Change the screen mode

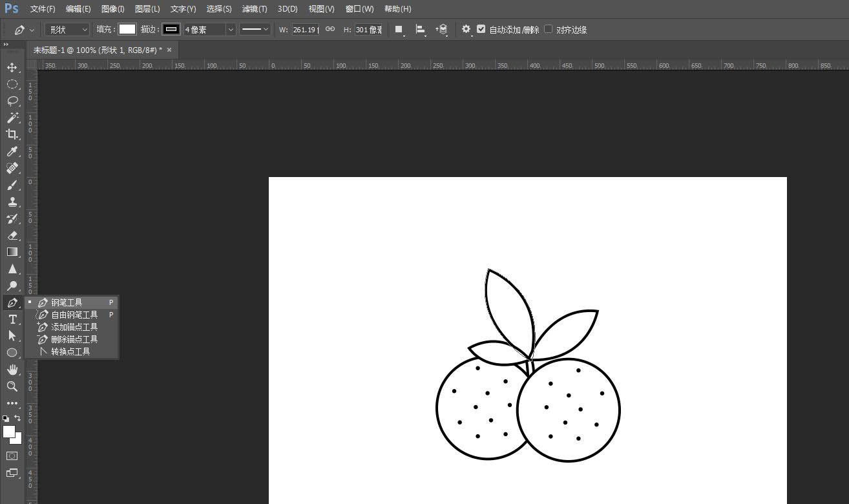(x=12, y=473)
